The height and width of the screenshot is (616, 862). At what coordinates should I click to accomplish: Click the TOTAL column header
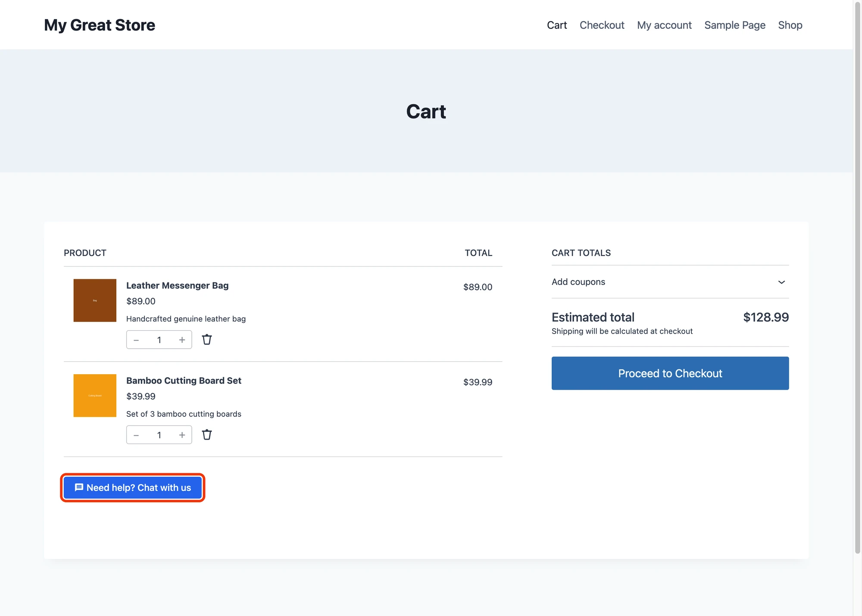point(478,253)
